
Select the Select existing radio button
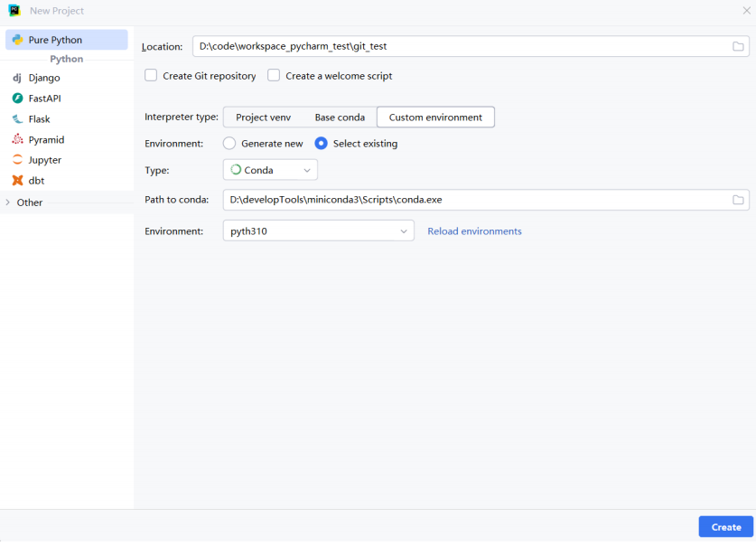coord(322,144)
